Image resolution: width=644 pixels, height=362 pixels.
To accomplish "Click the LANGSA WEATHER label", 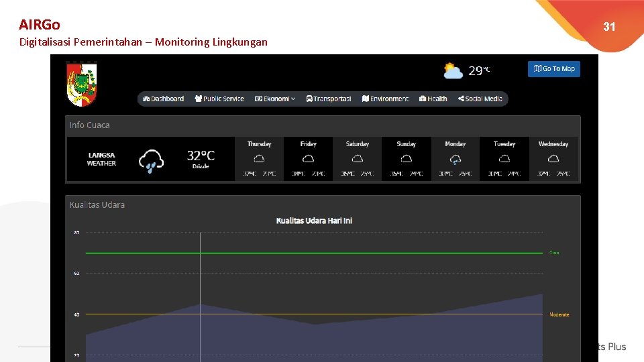I will click(101, 160).
